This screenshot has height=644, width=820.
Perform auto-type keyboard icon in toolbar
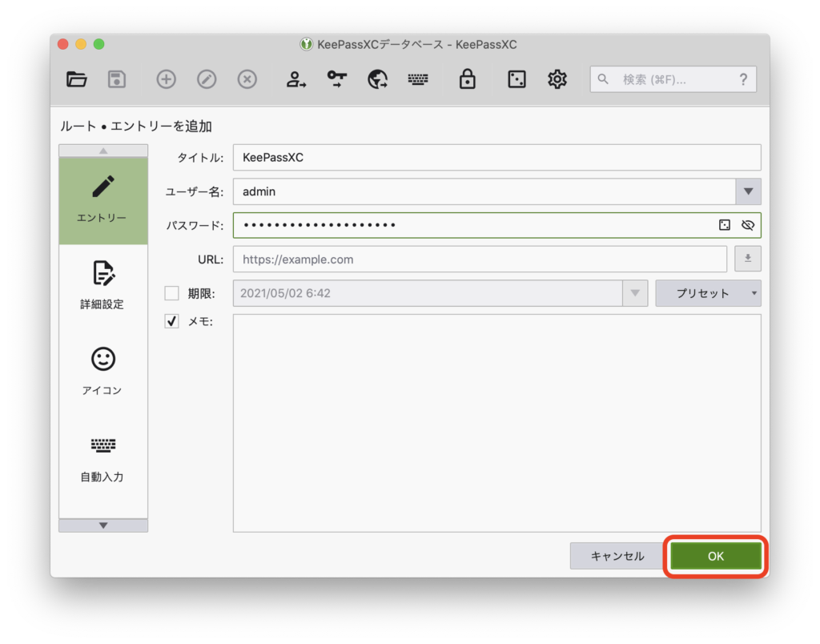tap(418, 79)
